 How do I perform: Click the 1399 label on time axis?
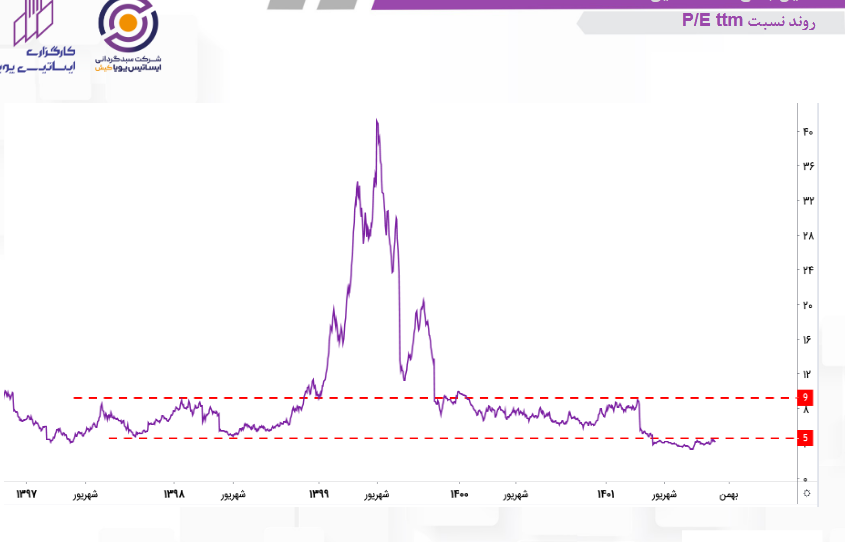pos(318,494)
